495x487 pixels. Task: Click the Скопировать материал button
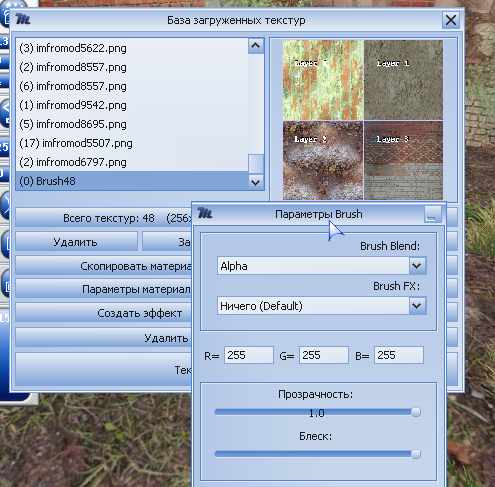[104, 266]
